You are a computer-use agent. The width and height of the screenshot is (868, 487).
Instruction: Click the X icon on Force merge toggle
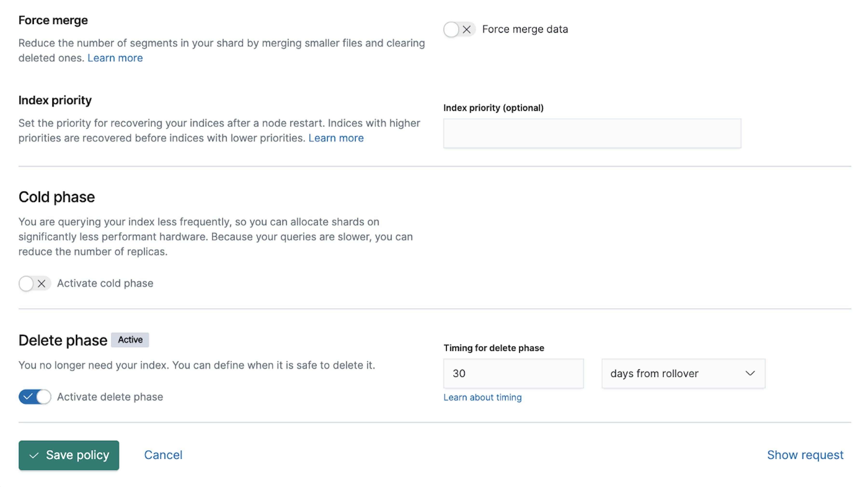pos(467,30)
